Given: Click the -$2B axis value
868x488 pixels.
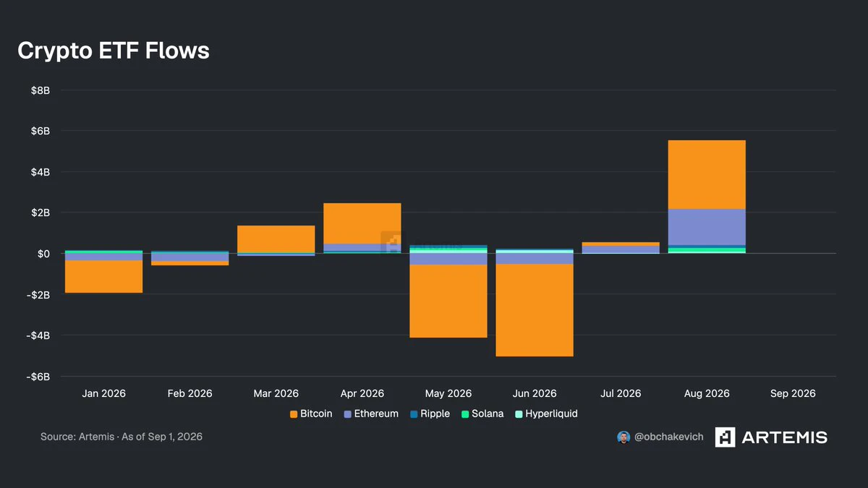Looking at the screenshot, I should (x=38, y=295).
